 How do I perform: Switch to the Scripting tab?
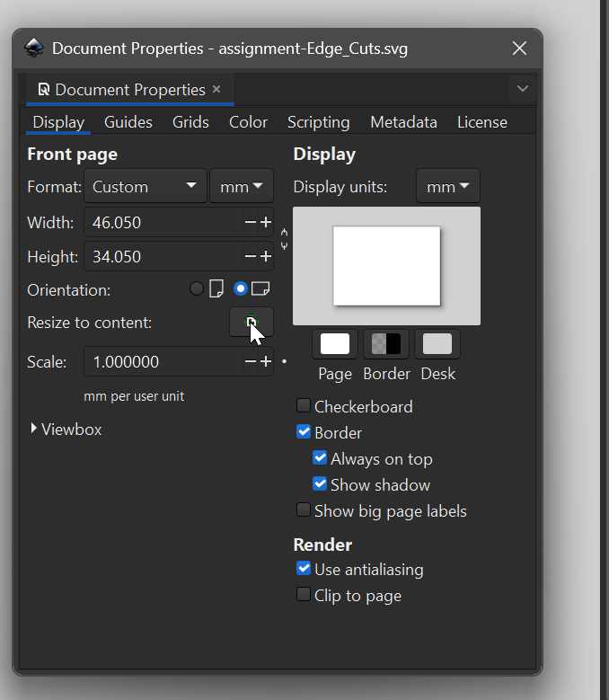coord(319,122)
